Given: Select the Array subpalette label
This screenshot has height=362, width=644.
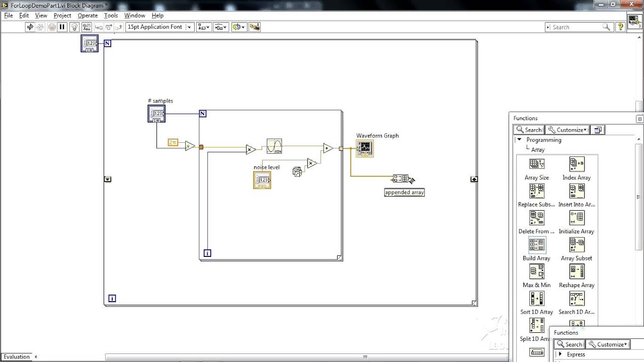Looking at the screenshot, I should (x=538, y=150).
